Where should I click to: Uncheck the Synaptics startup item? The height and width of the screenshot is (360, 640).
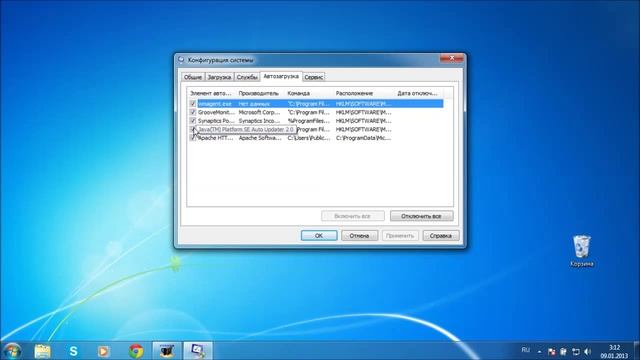(x=193, y=121)
